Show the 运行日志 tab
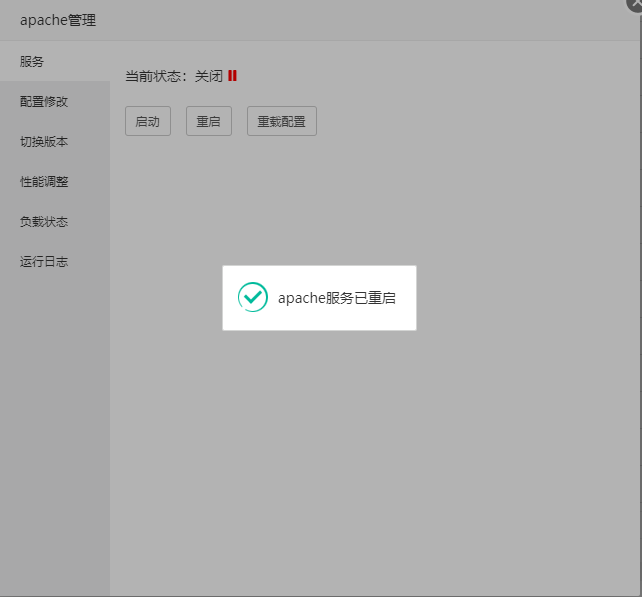The width and height of the screenshot is (642, 597). 44,262
